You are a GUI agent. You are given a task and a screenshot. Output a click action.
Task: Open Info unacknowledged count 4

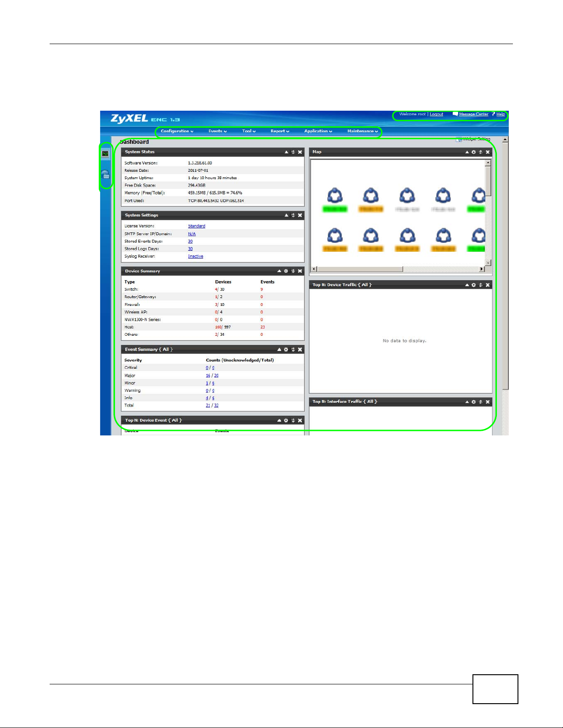(x=207, y=398)
